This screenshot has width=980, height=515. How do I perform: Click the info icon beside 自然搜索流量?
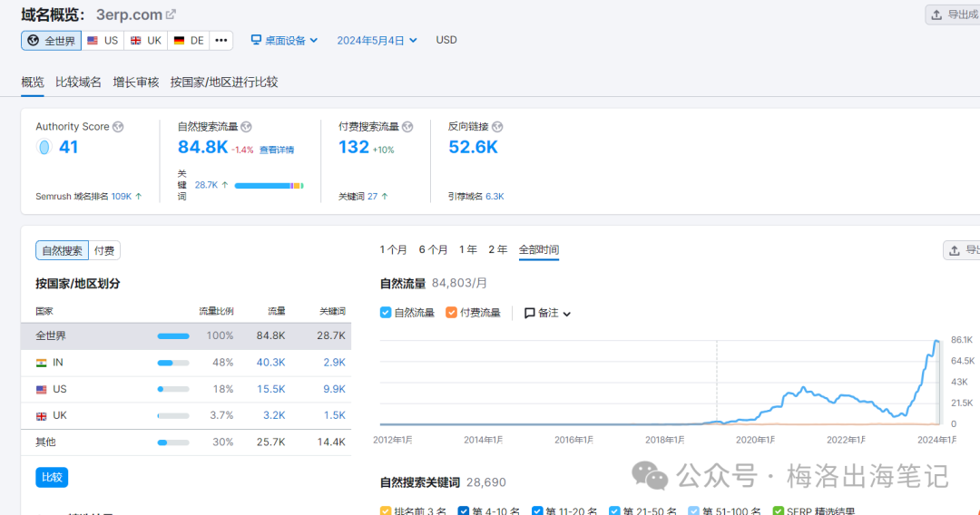tap(246, 127)
